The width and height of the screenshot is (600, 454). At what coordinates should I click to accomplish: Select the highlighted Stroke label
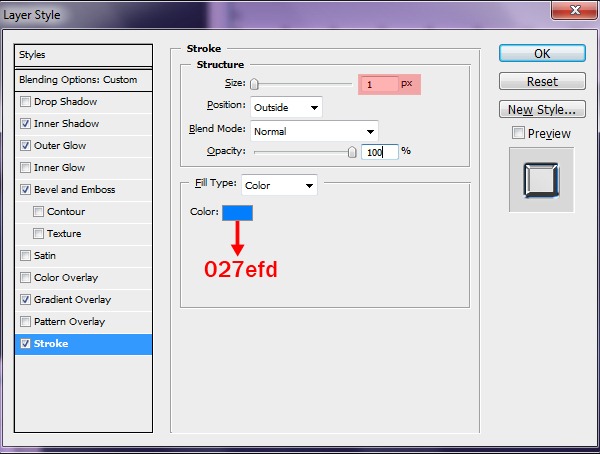pos(51,343)
